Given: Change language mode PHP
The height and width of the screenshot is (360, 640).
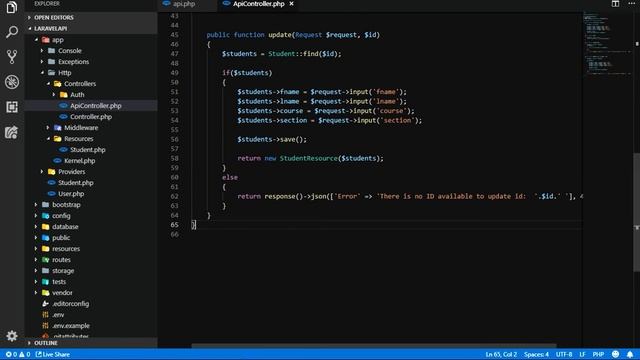Looking at the screenshot, I should click(x=598, y=354).
